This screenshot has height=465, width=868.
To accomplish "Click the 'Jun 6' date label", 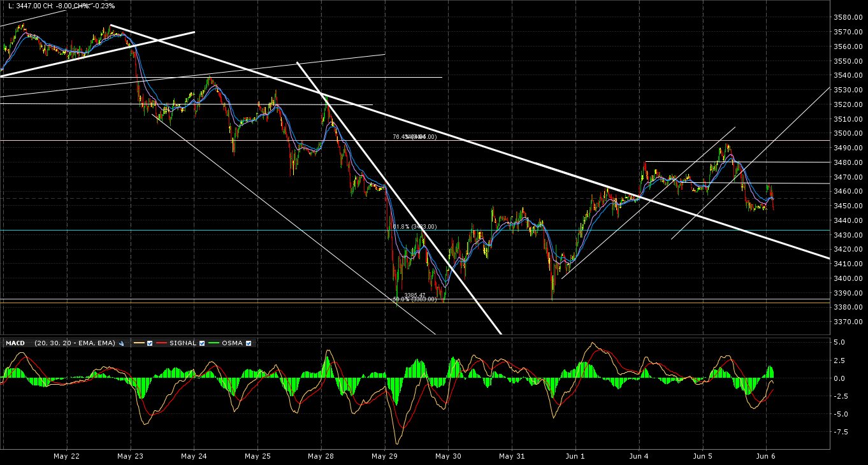I will [x=767, y=457].
